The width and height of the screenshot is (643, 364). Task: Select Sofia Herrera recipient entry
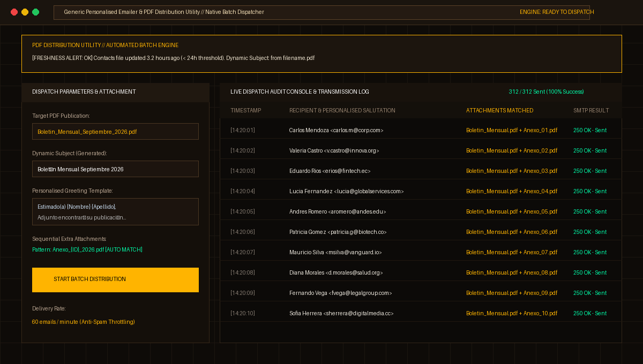click(341, 313)
